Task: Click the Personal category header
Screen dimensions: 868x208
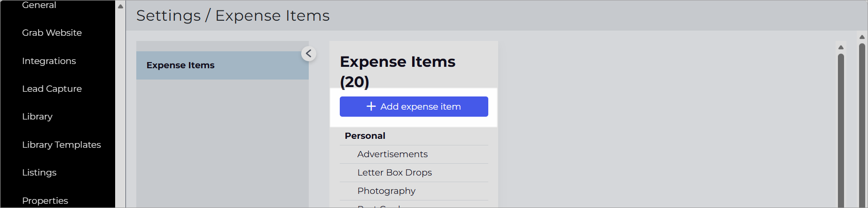Action: 365,136
